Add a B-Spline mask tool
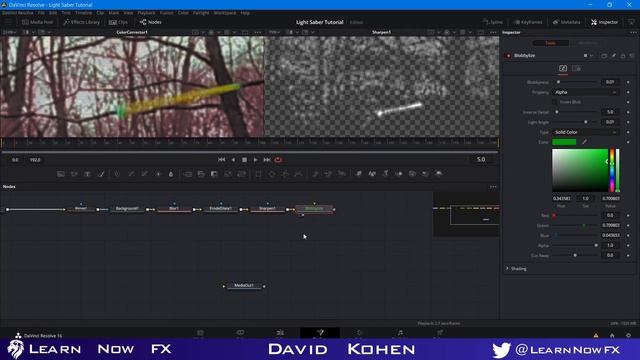Image resolution: width=640 pixels, height=360 pixels. 299,174
